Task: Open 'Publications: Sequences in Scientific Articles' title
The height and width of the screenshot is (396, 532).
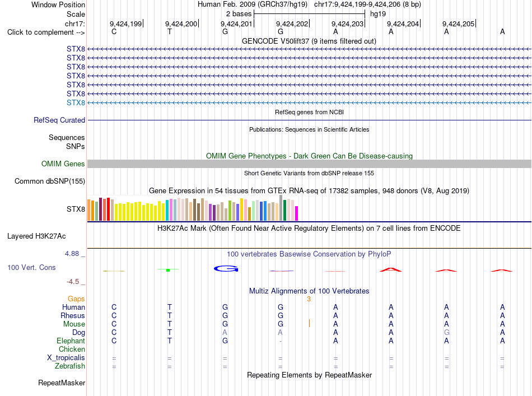Action: [309, 129]
